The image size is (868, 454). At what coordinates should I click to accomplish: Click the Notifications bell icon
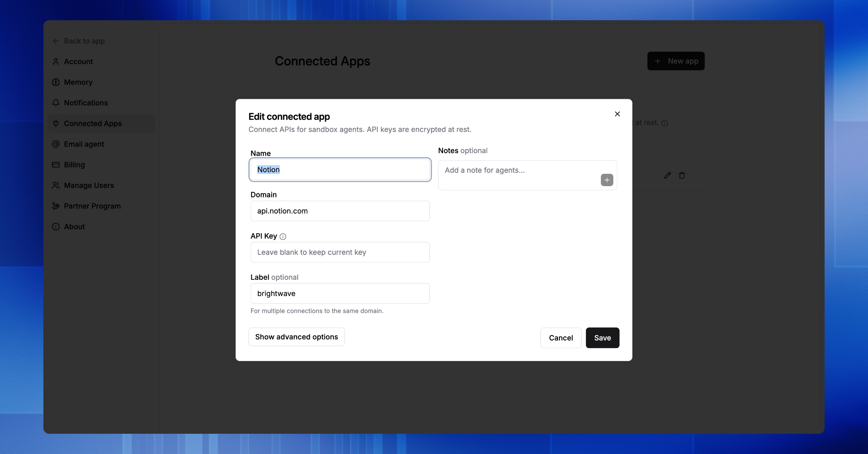click(56, 103)
